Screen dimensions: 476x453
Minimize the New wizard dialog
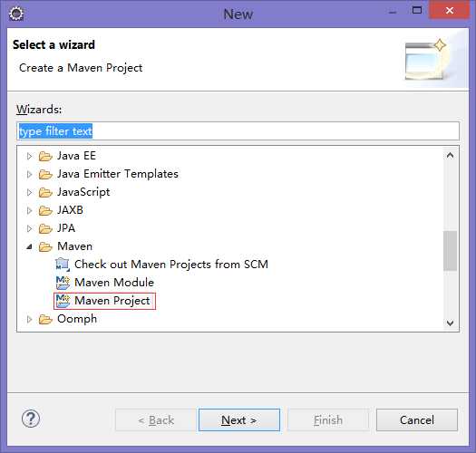[x=393, y=12]
